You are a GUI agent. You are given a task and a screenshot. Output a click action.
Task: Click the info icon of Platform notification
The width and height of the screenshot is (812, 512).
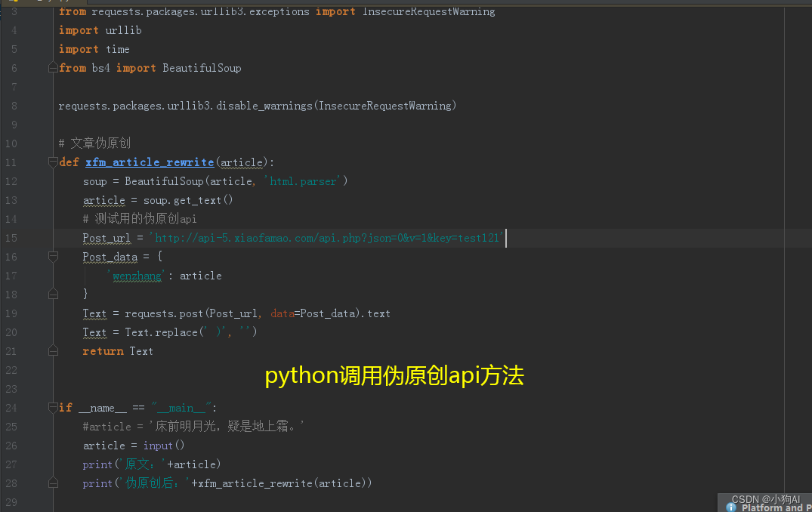click(x=730, y=507)
